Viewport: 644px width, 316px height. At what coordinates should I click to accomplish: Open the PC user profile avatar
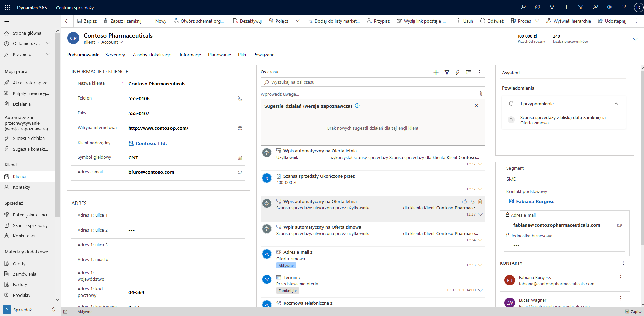click(x=638, y=7)
